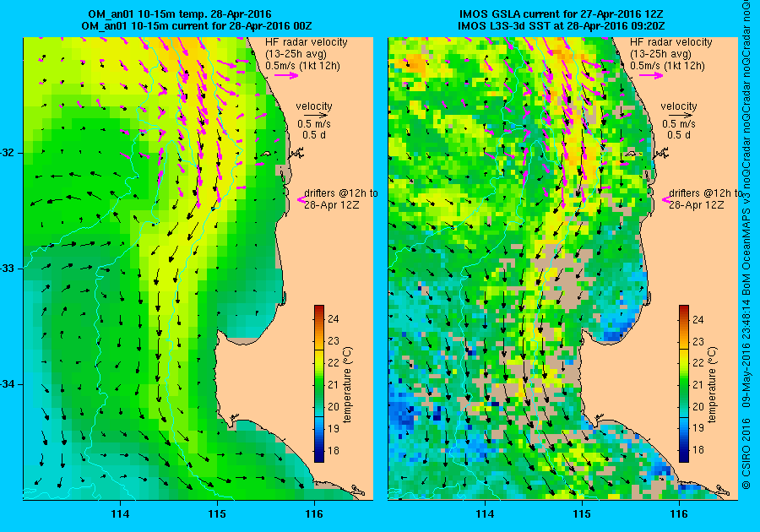Click longitude label 114 under the IMOS map
The image size is (760, 532).
486,513
